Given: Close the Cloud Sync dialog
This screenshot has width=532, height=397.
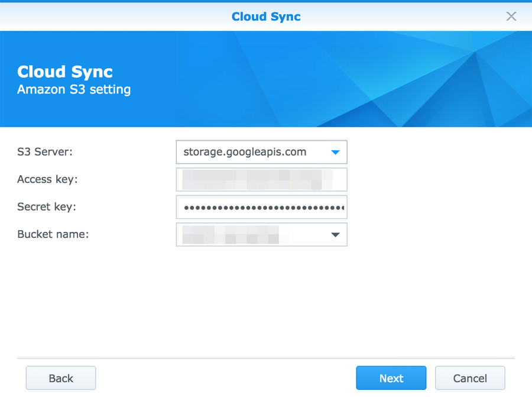Looking at the screenshot, I should pyautogui.click(x=511, y=17).
